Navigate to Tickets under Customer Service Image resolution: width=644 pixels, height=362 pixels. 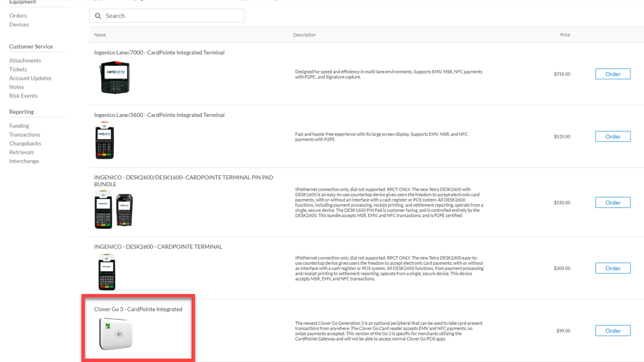tap(18, 70)
